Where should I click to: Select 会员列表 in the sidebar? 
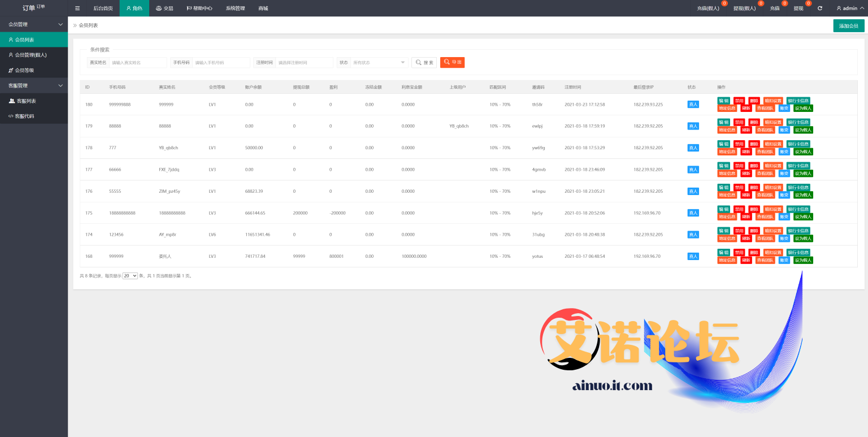coord(34,40)
